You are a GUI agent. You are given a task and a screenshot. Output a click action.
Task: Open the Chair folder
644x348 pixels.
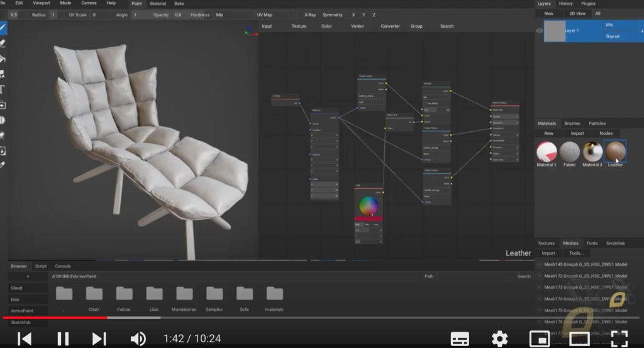(x=94, y=294)
